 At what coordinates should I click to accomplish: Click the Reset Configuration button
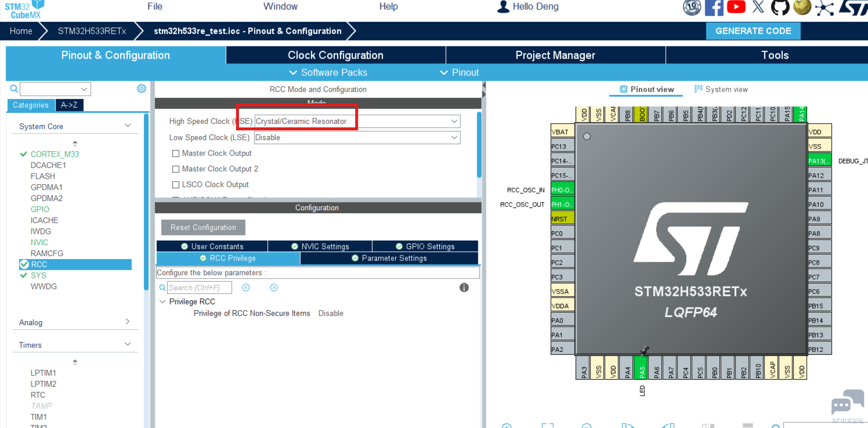coord(203,227)
